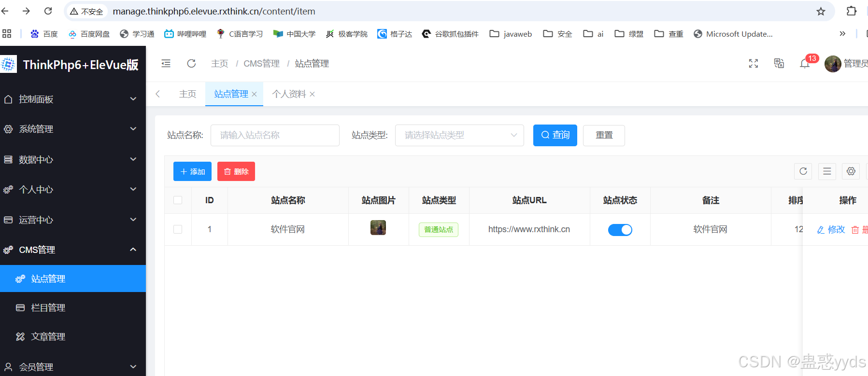This screenshot has width=868, height=376.
Task: Close the 个人资料 tab
Action: pos(312,94)
